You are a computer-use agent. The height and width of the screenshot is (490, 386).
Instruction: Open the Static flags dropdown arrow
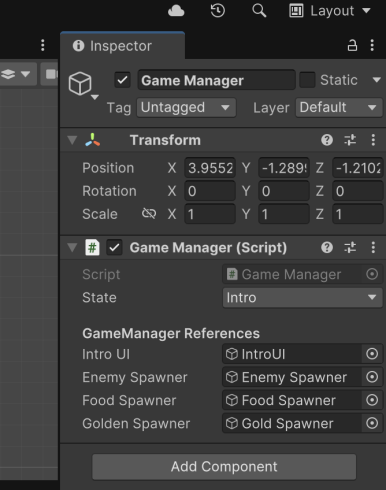[377, 80]
